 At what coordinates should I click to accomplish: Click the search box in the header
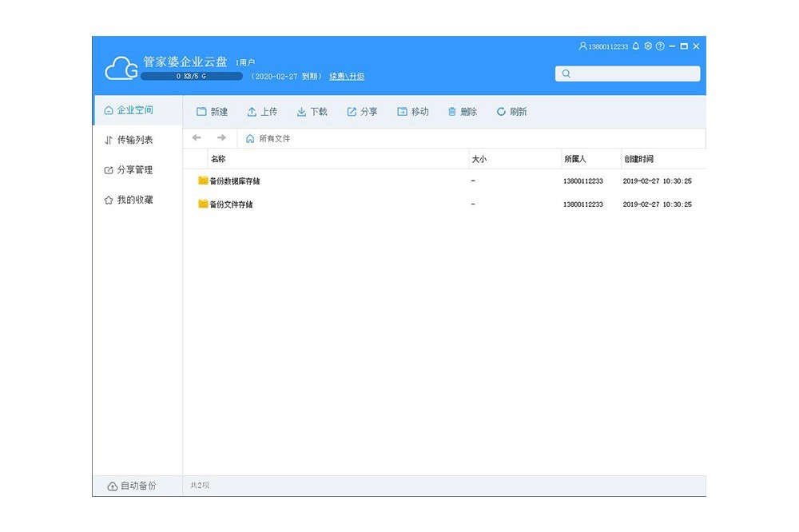[x=628, y=73]
